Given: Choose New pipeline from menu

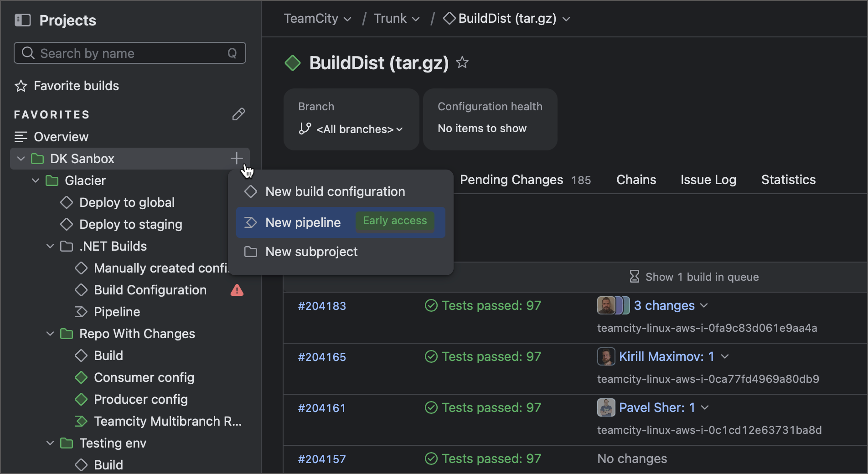Looking at the screenshot, I should [x=341, y=222].
